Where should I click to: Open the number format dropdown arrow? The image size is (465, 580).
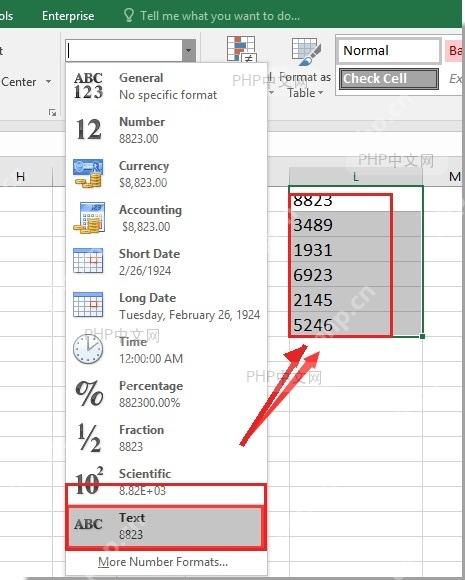(189, 50)
